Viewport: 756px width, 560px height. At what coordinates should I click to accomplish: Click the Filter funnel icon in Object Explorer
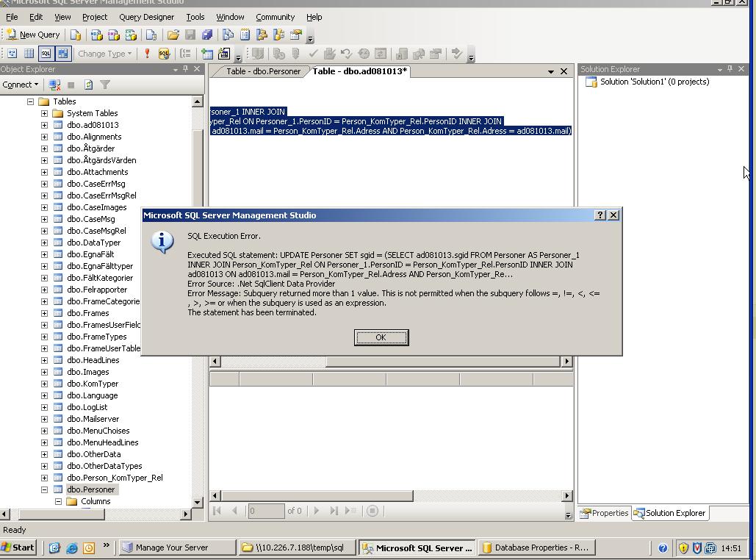(x=105, y=85)
